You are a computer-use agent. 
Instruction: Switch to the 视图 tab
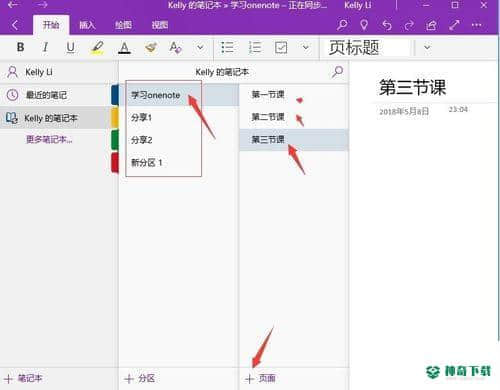160,25
